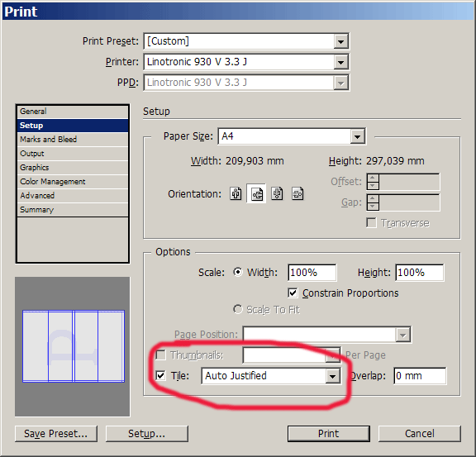The width and height of the screenshot is (476, 457).
Task: Click the Save Preset button
Action: 56,434
